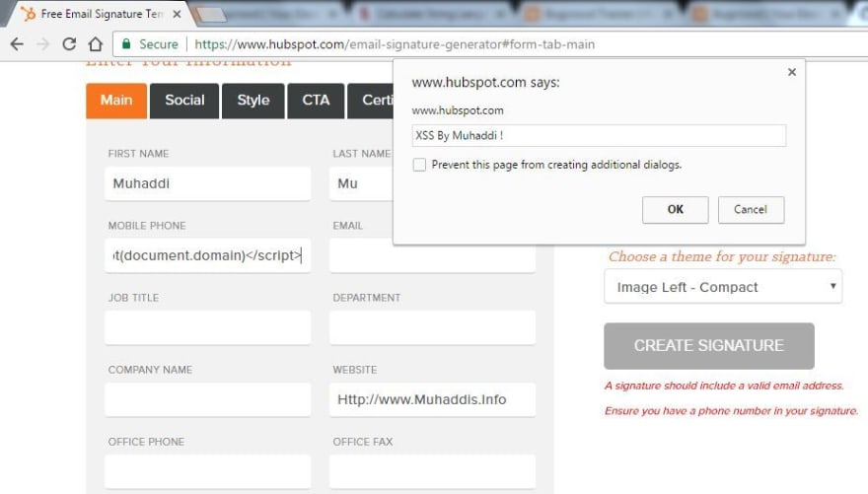Click the valid email address error message
This screenshot has width=868, height=494.
724,386
